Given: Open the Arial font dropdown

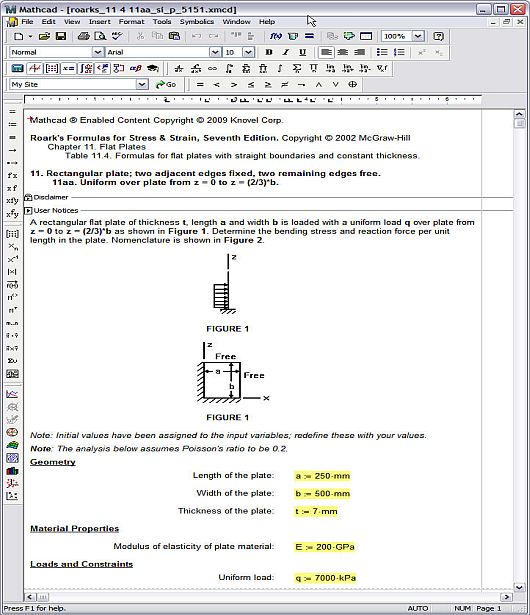Looking at the screenshot, I should coord(215,52).
